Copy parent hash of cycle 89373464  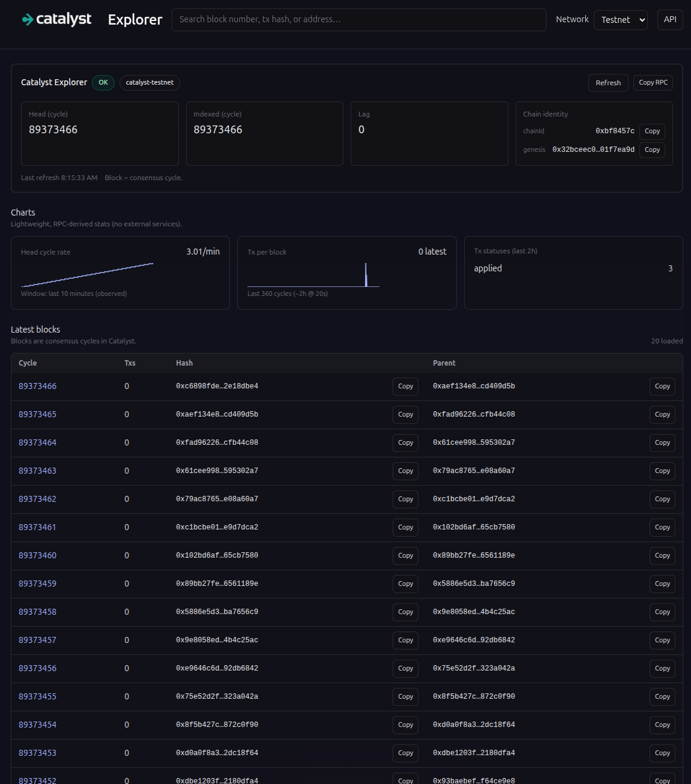pos(662,443)
